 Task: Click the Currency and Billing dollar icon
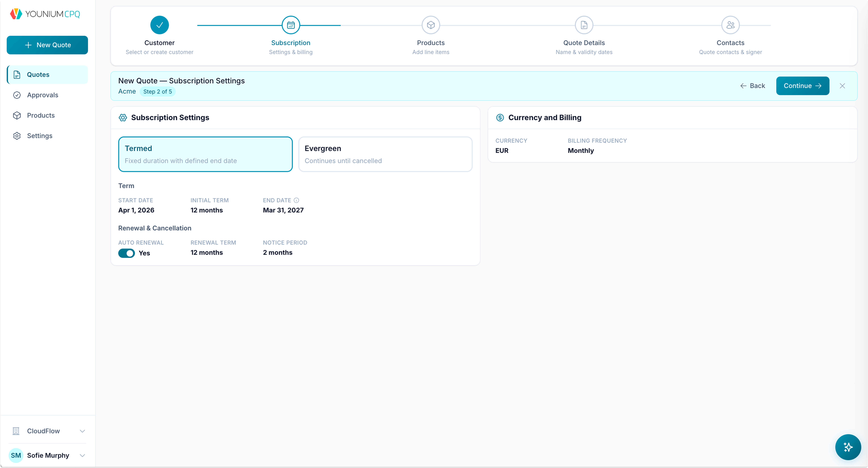(500, 118)
